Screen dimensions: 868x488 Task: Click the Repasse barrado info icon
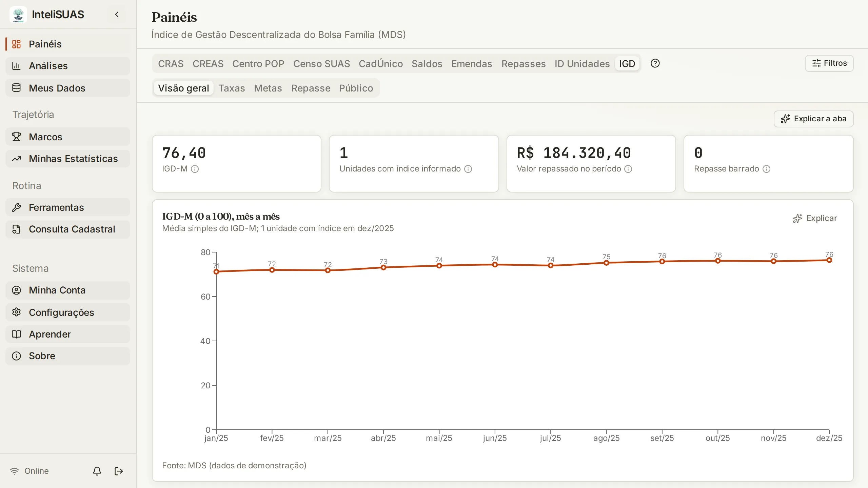click(766, 169)
